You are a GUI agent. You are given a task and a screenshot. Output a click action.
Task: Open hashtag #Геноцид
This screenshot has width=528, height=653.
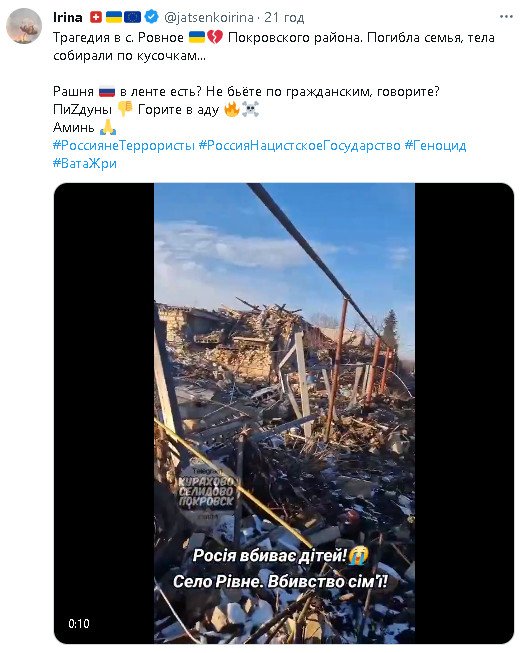[436, 145]
